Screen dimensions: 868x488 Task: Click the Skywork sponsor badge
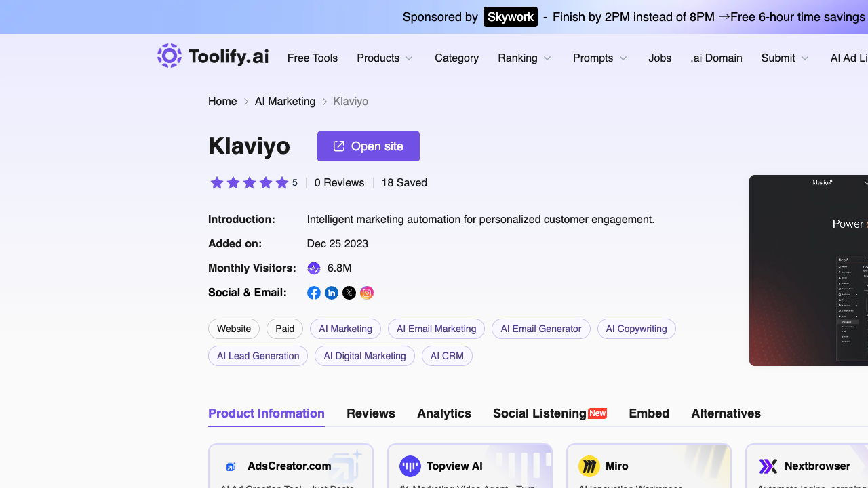pos(511,17)
